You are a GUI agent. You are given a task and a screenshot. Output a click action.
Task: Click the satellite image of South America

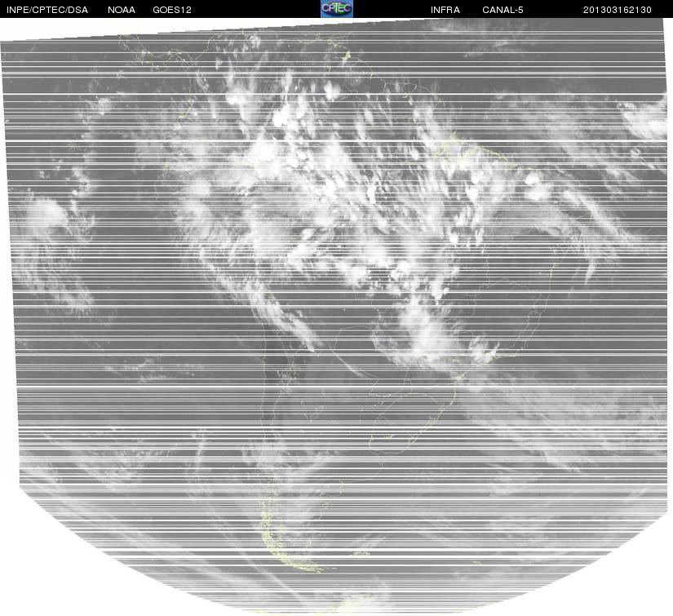(336, 317)
